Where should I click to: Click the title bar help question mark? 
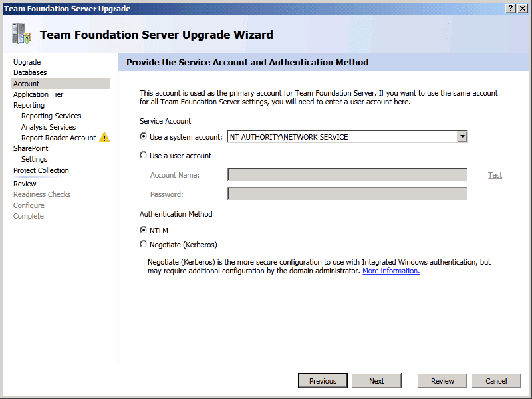[x=511, y=9]
